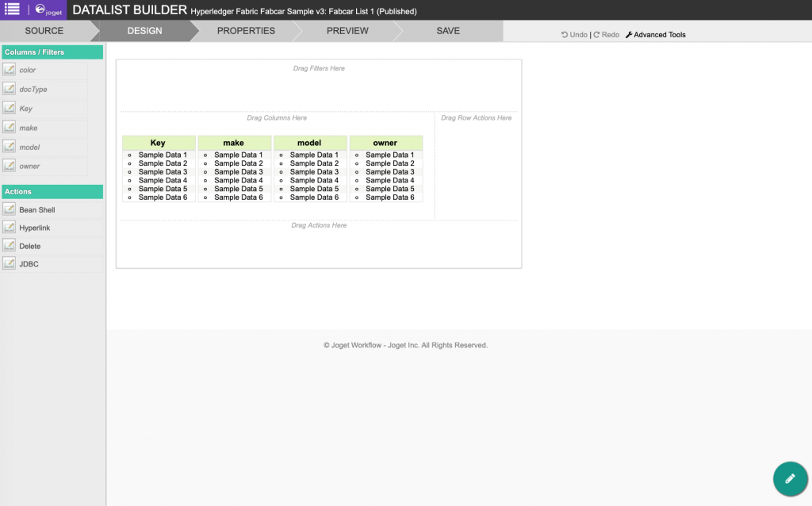Click the Drag Row Actions Here label
Screen dimensions: 812x506
coord(476,118)
